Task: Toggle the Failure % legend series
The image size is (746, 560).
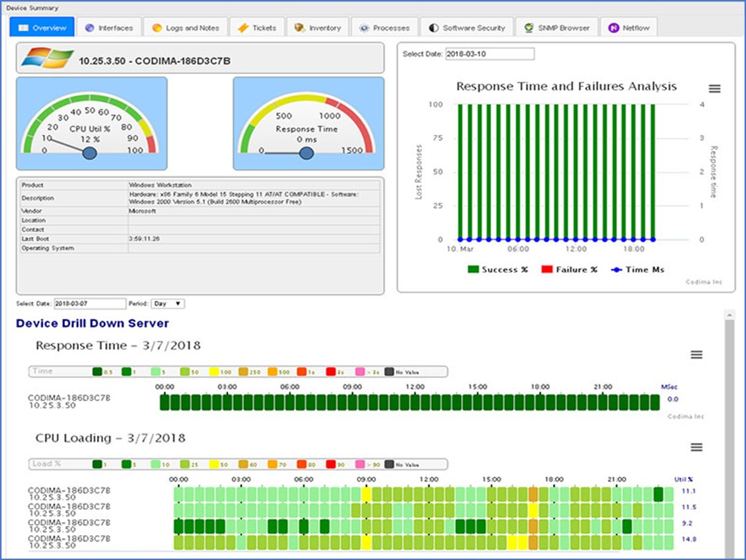Action: 570,269
